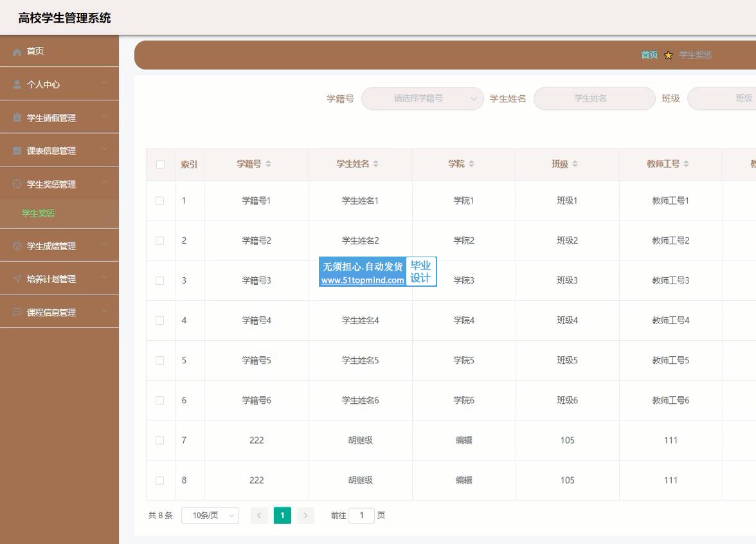Click into the 班级 search field

tap(722, 98)
